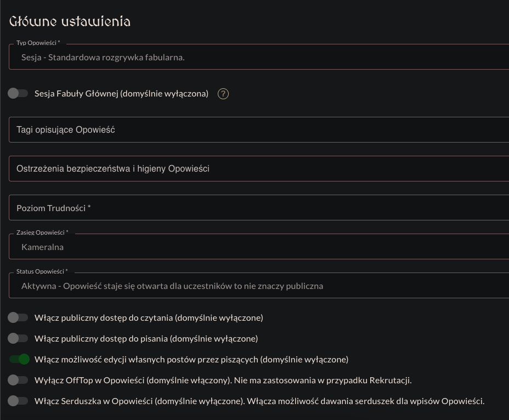The height and width of the screenshot is (420, 509).
Task: Expand the Zasięg Opowieści dropdown showing Kameralna
Action: pyautogui.click(x=259, y=247)
